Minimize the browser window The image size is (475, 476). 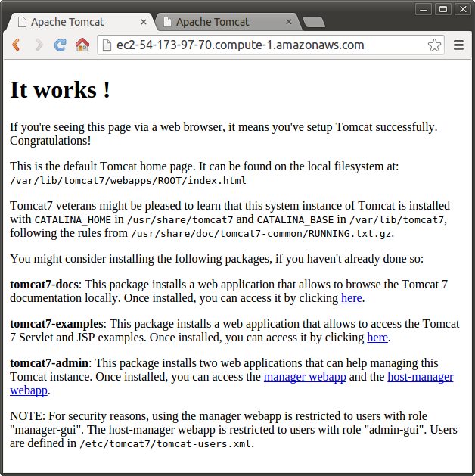coord(424,9)
